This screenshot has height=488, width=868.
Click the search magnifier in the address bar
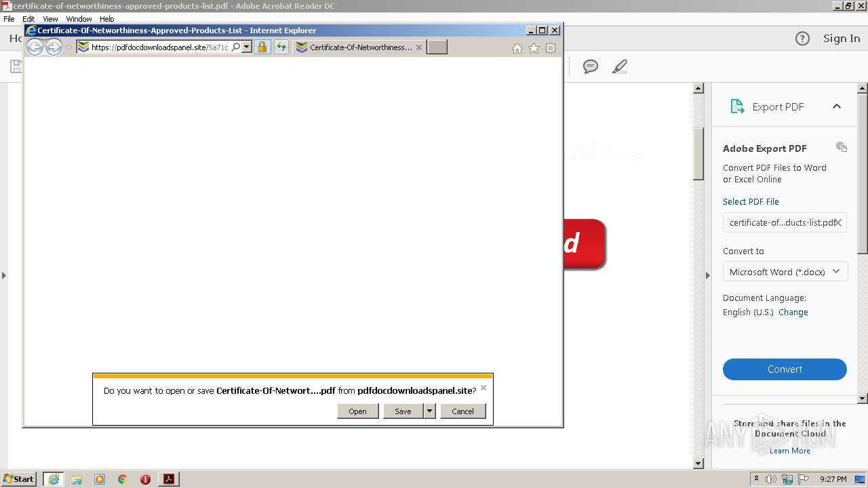point(235,47)
